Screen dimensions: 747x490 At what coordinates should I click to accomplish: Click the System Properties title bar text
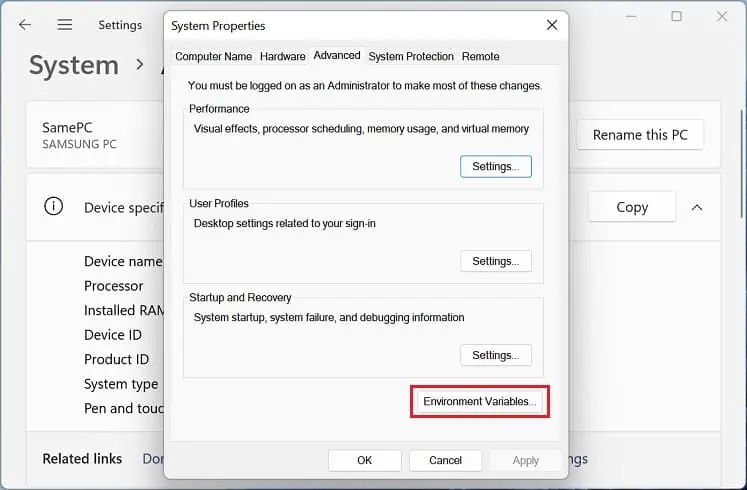[218, 26]
